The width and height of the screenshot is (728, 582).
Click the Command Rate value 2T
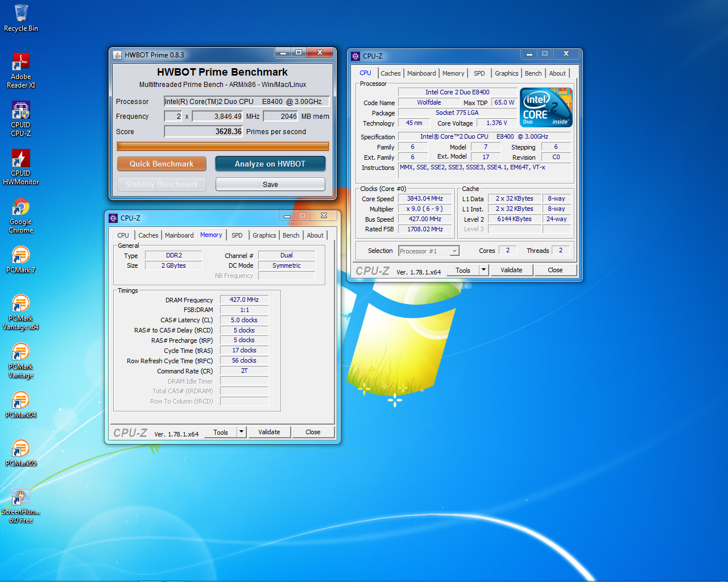click(244, 371)
